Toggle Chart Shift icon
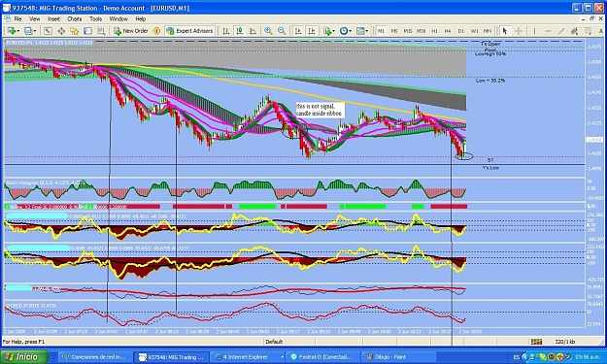607x364 pixels. point(311,31)
